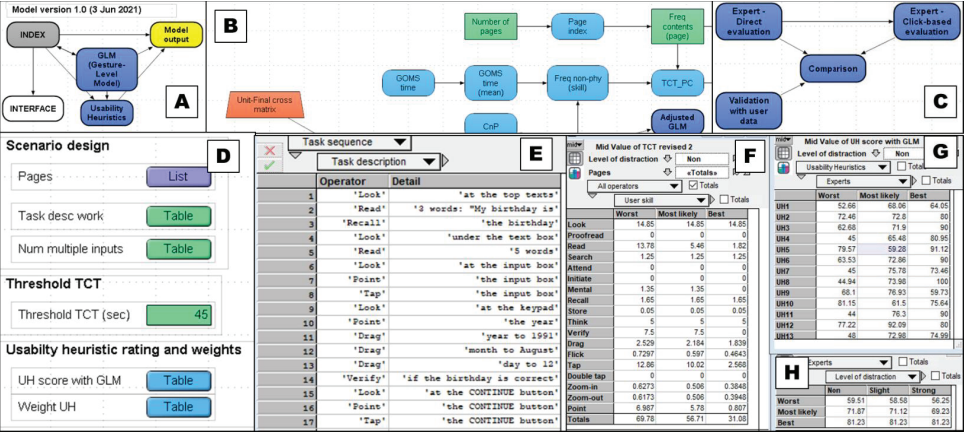Open the mid menu in UH score panel
Image resolution: width=965 pixels, height=433 pixels.
point(783,140)
